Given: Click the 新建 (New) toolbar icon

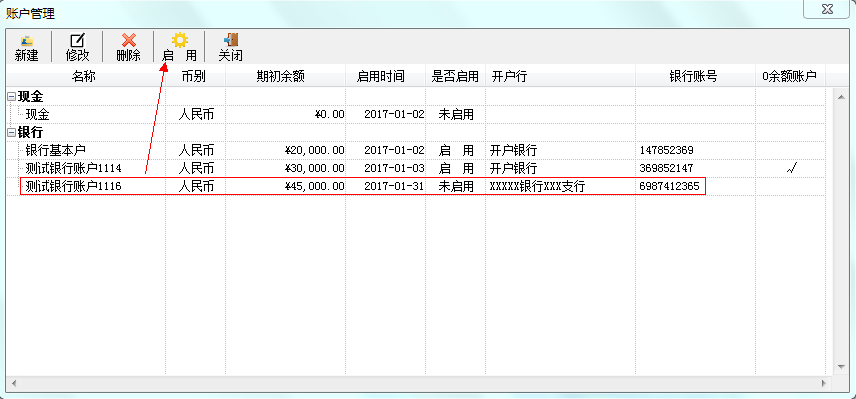Looking at the screenshot, I should click(x=26, y=41).
